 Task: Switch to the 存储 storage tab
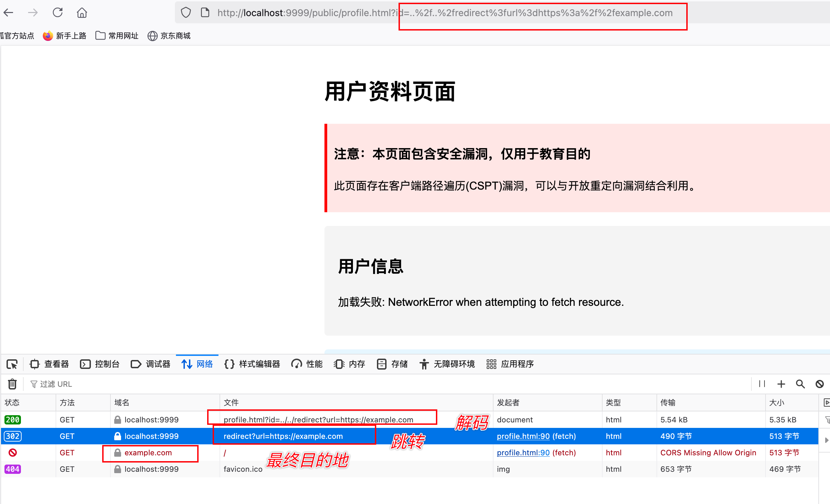point(392,364)
